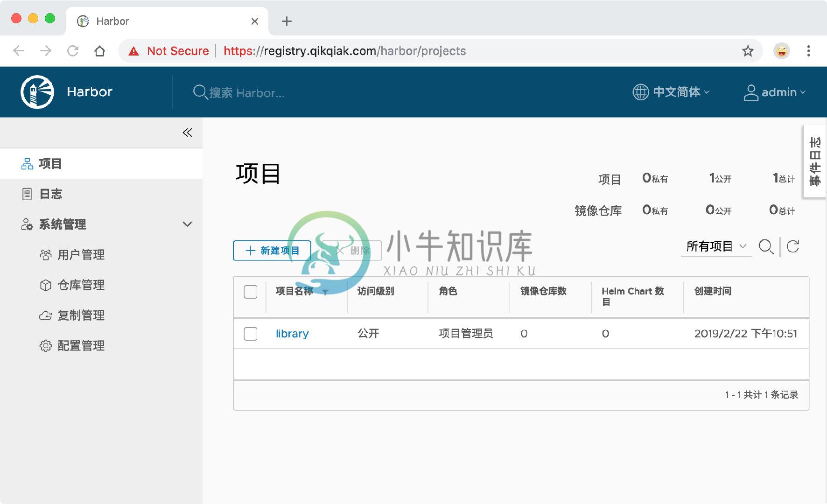The height and width of the screenshot is (504, 827).
Task: Click the Helm Chart 数目 column header
Action: tap(633, 296)
